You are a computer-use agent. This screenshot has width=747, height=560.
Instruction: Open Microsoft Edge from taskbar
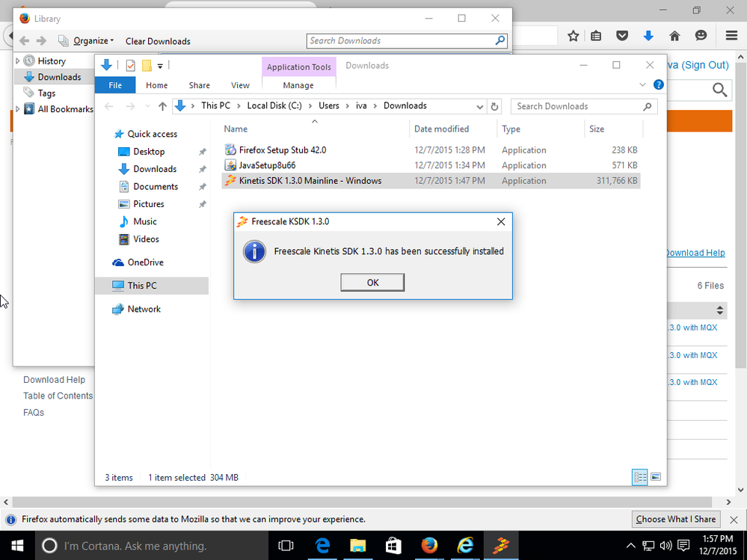(x=322, y=546)
